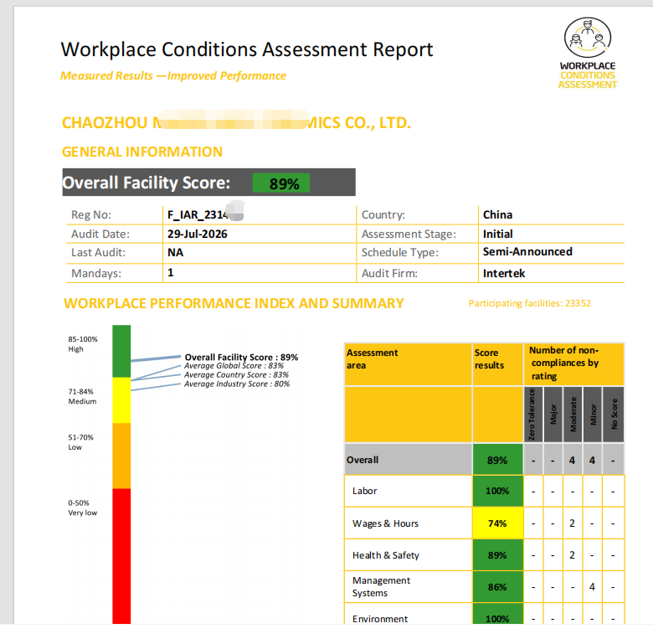Click the Country value 'China'
The image size is (653, 644).
click(497, 215)
